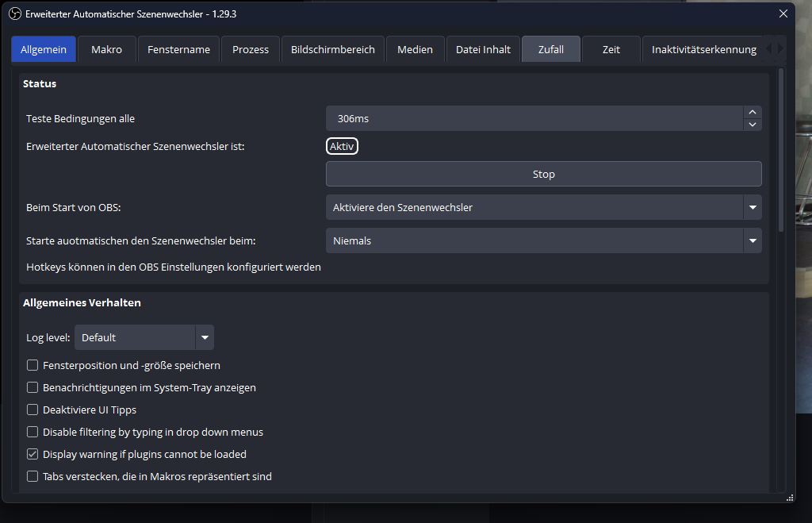Toggle Benachrichtigungen im System-Tray anzeigen
The width and height of the screenshot is (812, 523).
33,388
